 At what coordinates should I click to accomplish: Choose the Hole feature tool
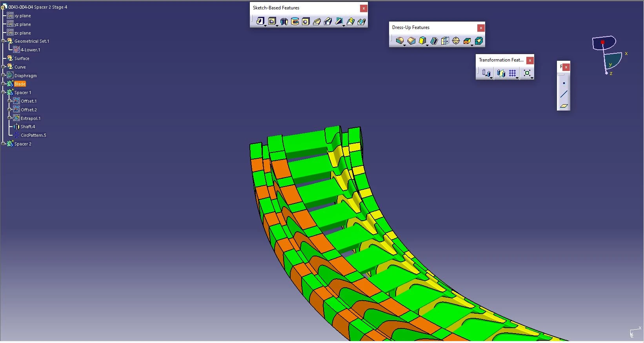click(306, 21)
